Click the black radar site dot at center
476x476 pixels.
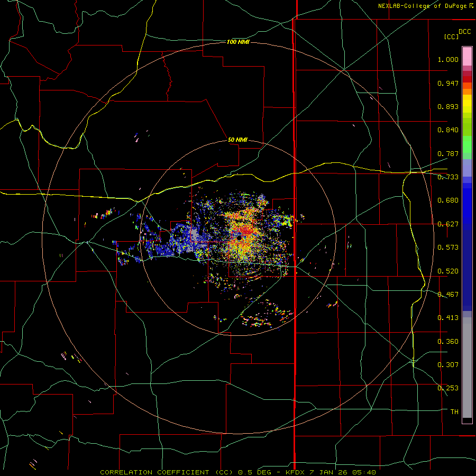(x=239, y=239)
